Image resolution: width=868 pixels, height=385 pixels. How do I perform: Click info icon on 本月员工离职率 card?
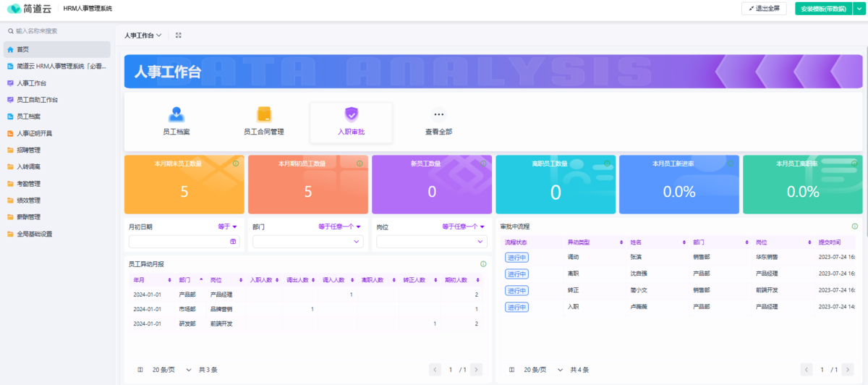pyautogui.click(x=854, y=163)
